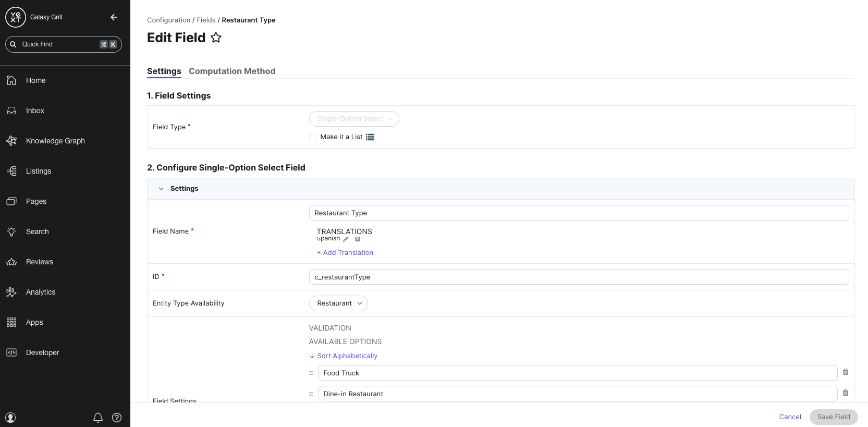Delete Spanish translation trash icon
868x427 pixels.
click(x=358, y=239)
